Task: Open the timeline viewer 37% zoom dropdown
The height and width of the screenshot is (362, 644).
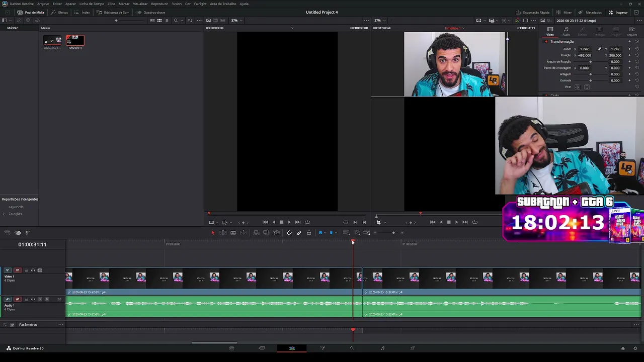Action: click(379, 21)
